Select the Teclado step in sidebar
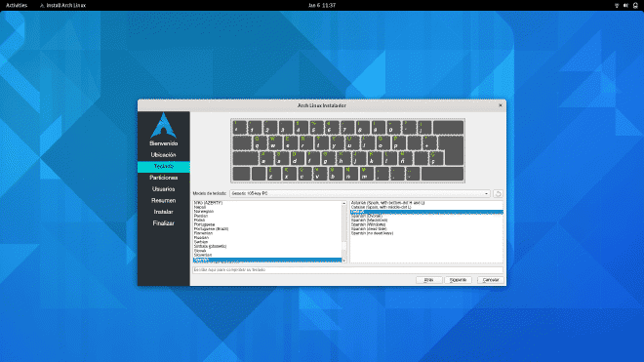 pyautogui.click(x=164, y=167)
